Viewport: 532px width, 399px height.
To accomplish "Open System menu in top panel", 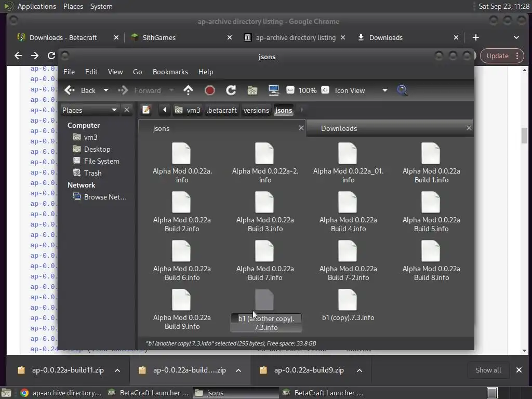I will coord(101,6).
